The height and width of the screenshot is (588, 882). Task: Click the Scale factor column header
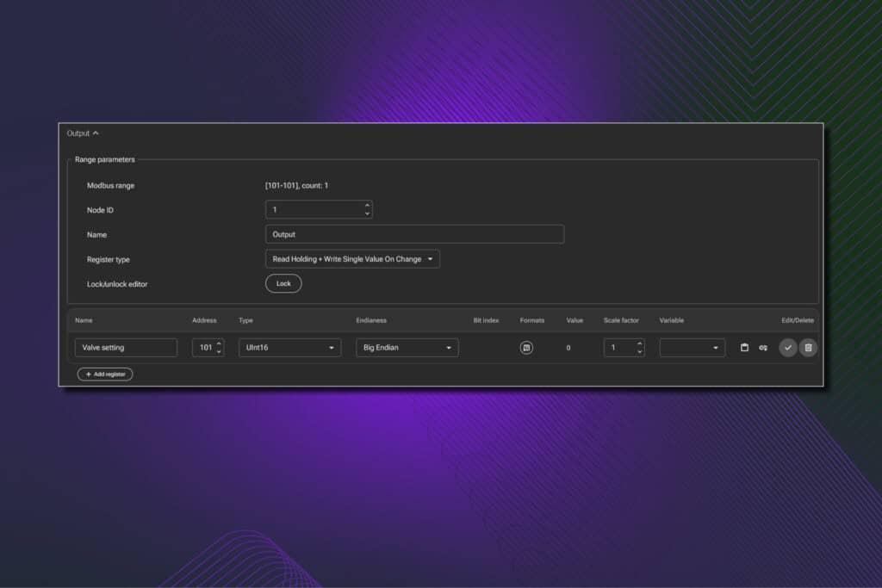621,320
